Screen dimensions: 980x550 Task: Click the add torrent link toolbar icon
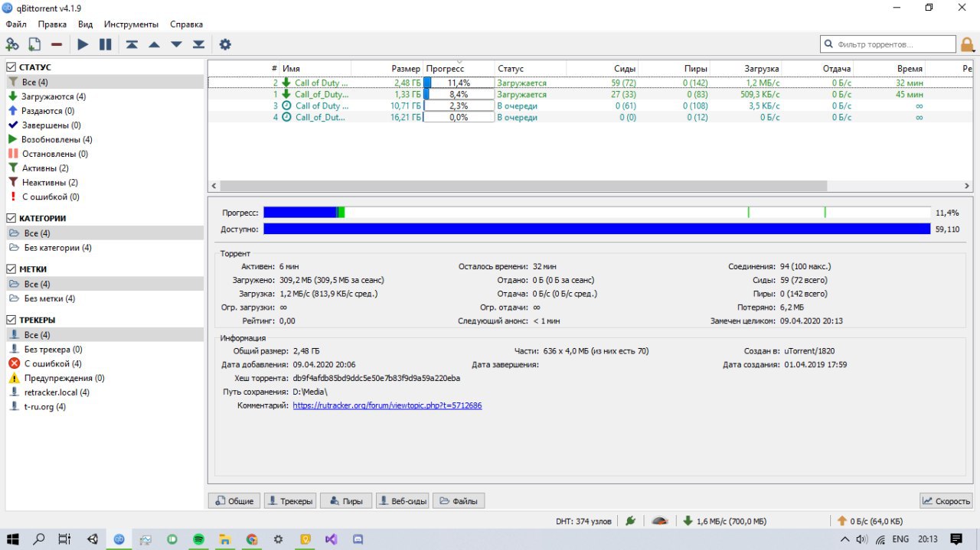(12, 44)
